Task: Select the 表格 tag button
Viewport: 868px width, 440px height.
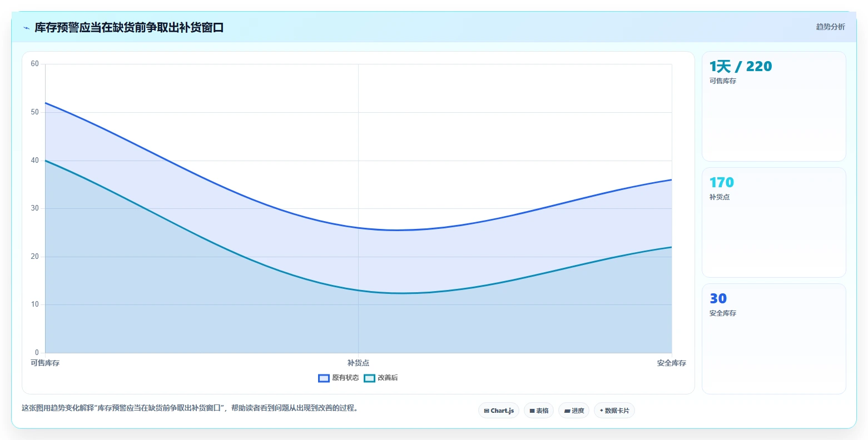Action: click(x=539, y=411)
